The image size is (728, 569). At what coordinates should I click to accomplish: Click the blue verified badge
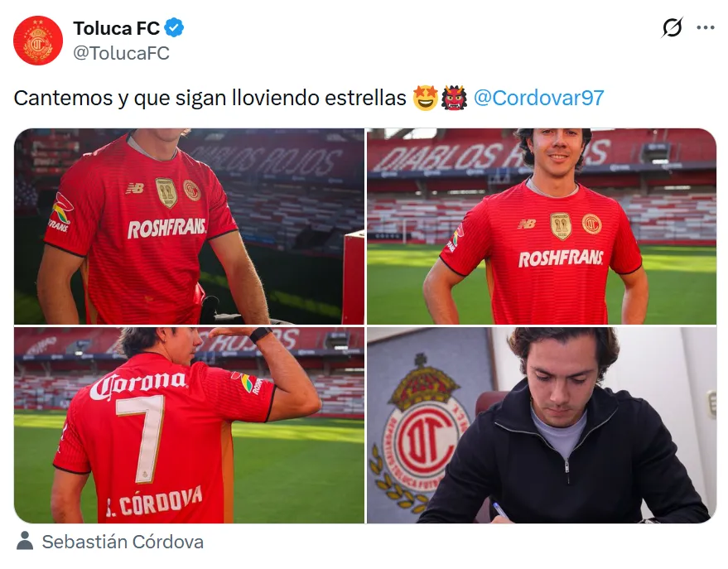point(174,28)
